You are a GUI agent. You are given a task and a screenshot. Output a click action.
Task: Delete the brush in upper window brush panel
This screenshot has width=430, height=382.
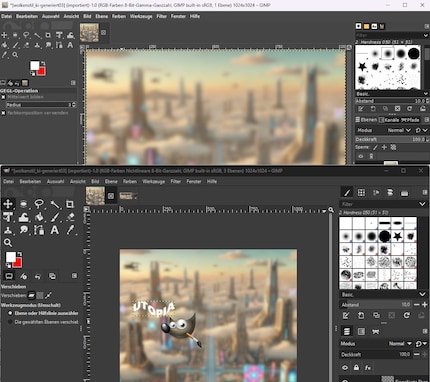click(397, 109)
